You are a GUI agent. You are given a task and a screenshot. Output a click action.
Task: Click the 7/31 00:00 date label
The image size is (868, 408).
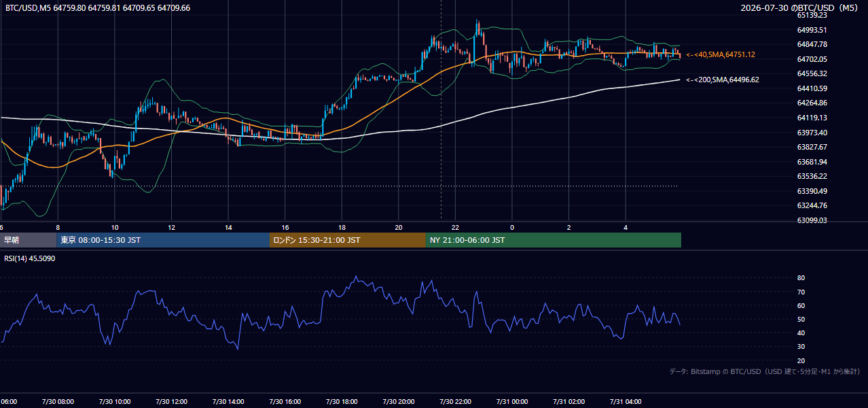pyautogui.click(x=512, y=402)
